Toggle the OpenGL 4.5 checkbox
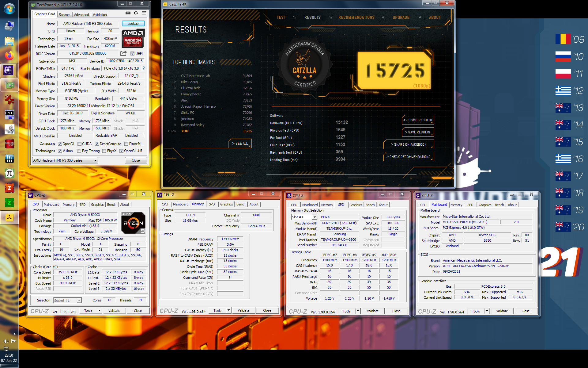 click(x=121, y=151)
